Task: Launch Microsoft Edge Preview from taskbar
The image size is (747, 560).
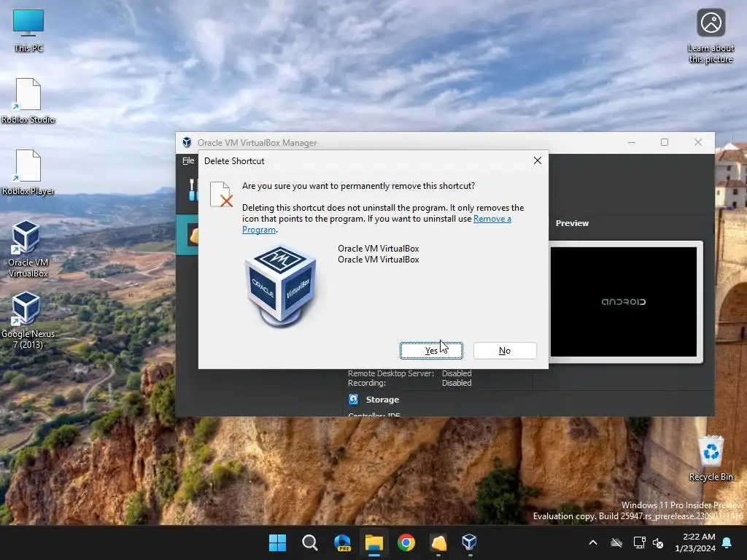Action: [x=342, y=542]
